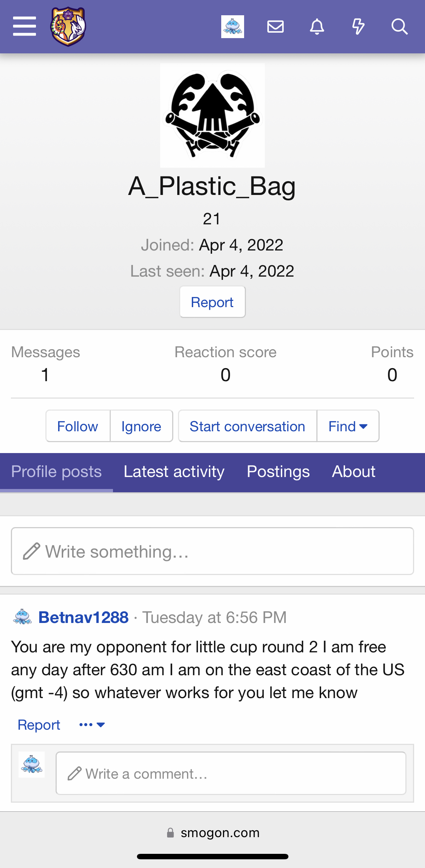This screenshot has height=868, width=425.
Task: Report the A_Plastic_Bag profile
Action: click(x=212, y=302)
